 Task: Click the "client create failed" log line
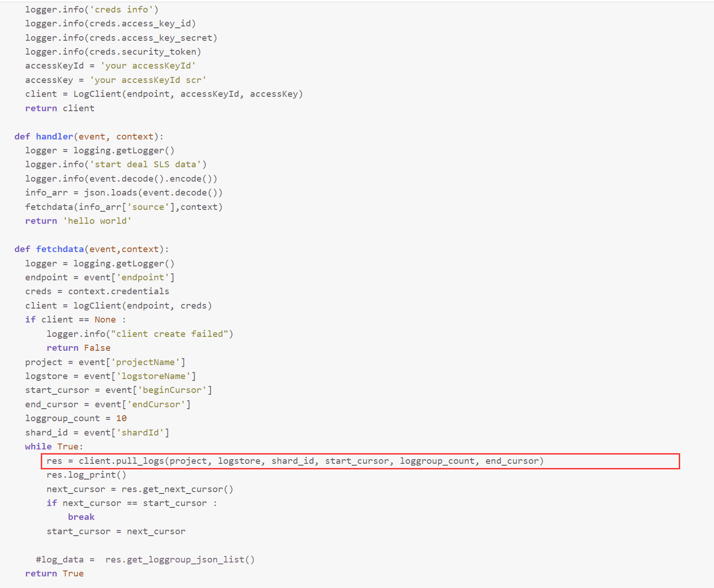[x=140, y=334]
